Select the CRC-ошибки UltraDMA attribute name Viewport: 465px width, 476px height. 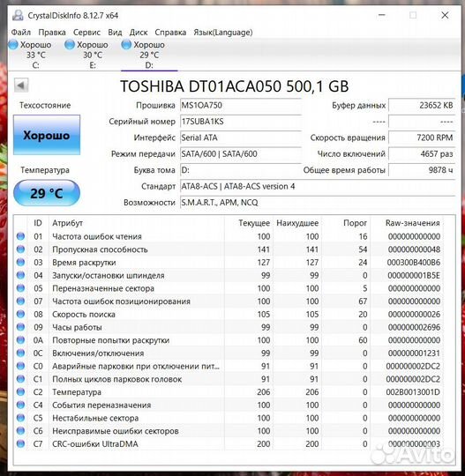[94, 443]
